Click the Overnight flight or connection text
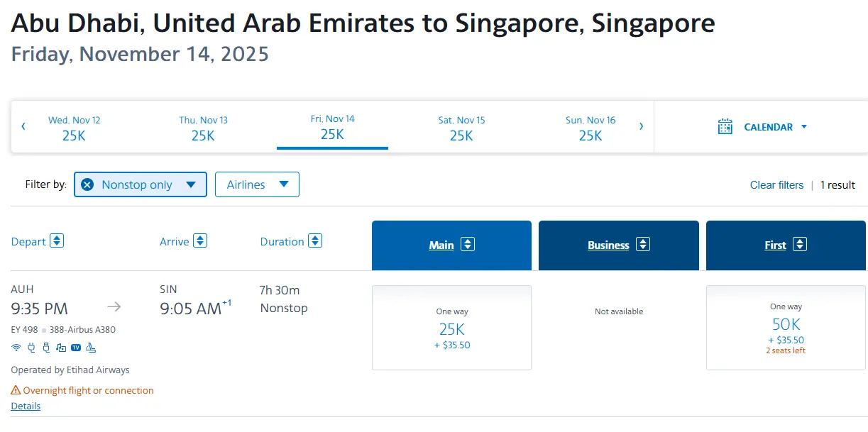Image resolution: width=868 pixels, height=432 pixels. point(88,391)
